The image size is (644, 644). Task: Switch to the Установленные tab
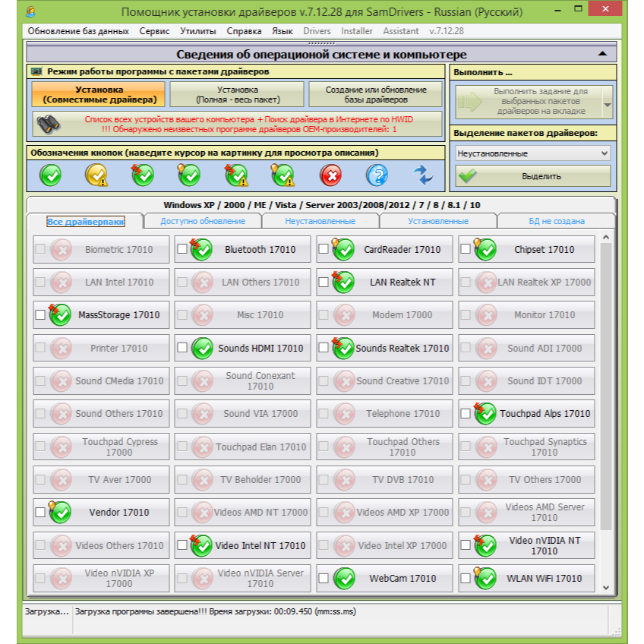(438, 221)
